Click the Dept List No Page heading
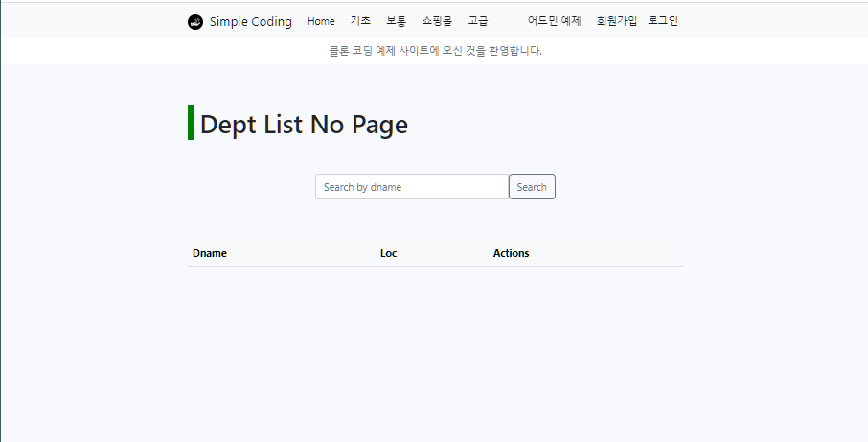Viewport: 868px width, 442px height. click(304, 124)
